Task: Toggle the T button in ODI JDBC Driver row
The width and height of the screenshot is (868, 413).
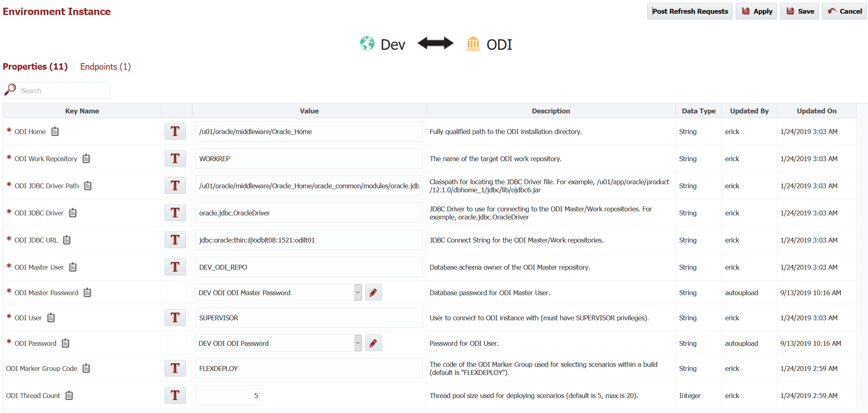Action: point(175,213)
